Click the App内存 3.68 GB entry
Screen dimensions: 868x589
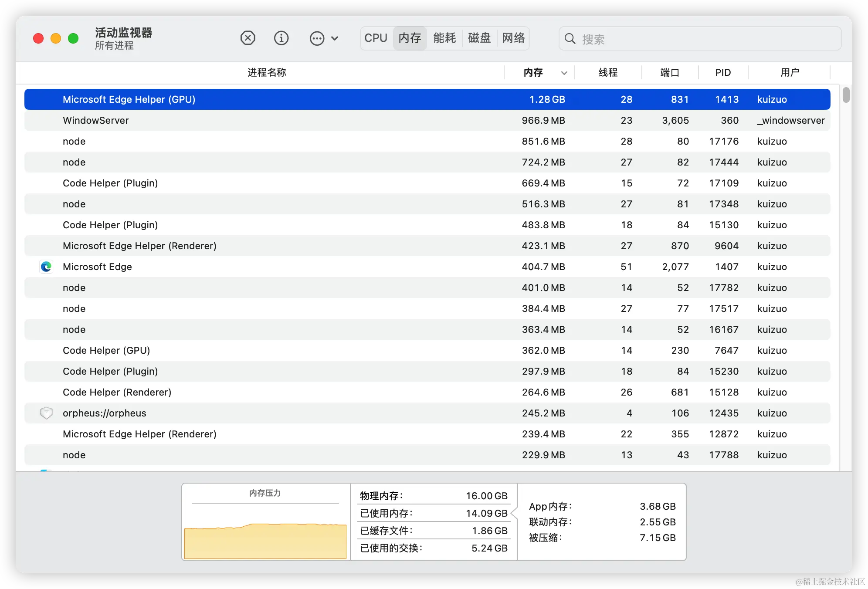click(602, 506)
